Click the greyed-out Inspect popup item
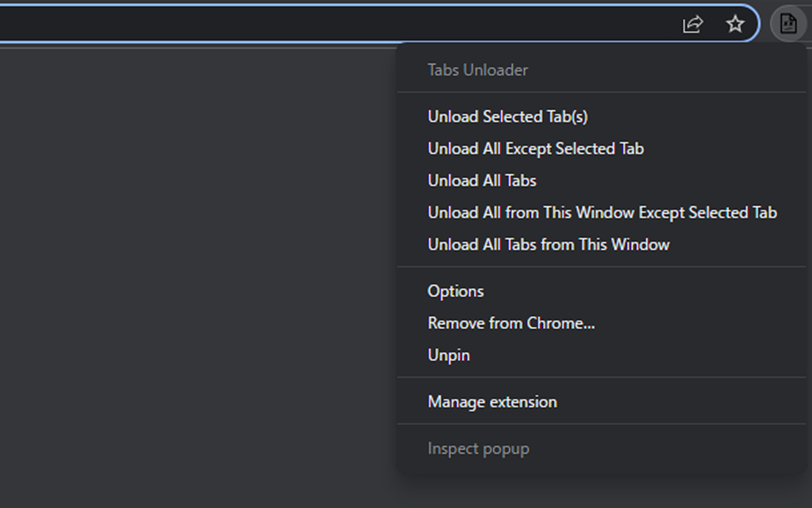 coord(478,449)
